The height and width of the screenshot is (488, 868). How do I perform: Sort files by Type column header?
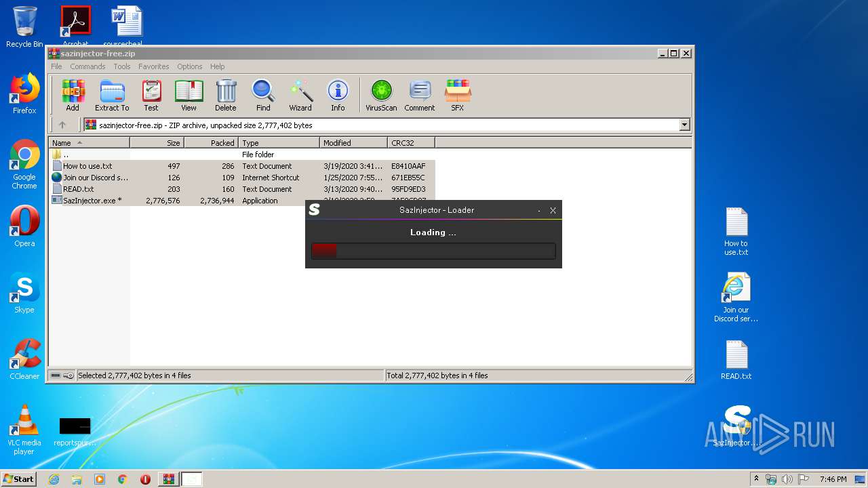pos(279,142)
